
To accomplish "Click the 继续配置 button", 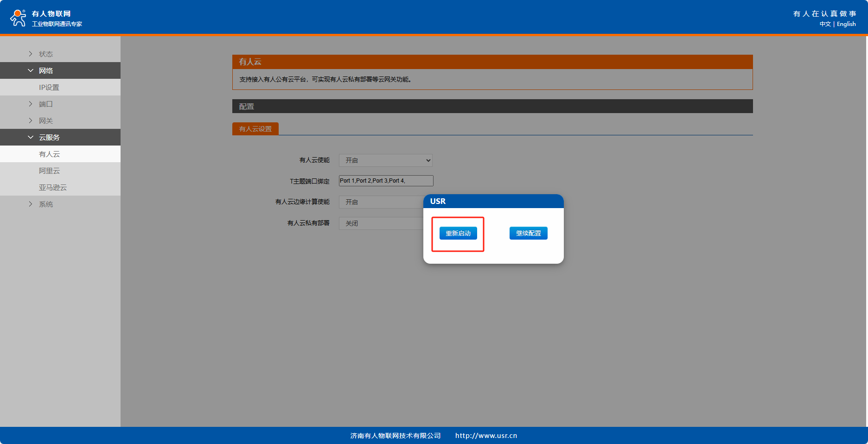I will 528,233.
